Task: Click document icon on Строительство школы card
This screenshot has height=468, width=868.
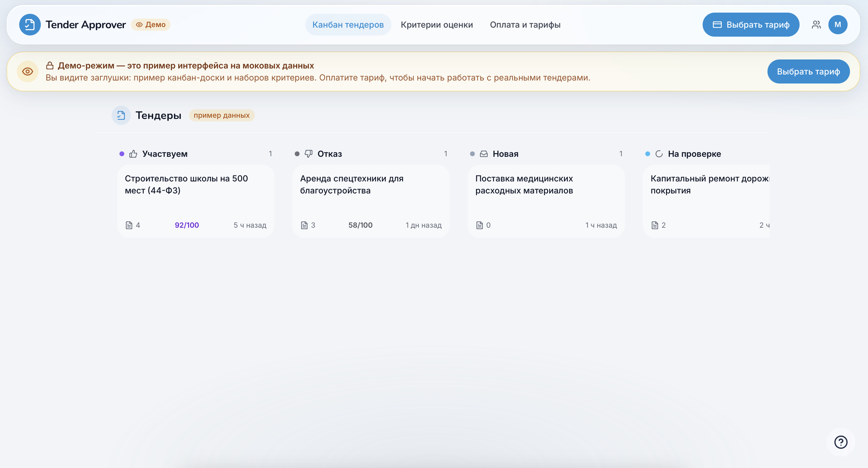Action: [x=129, y=225]
